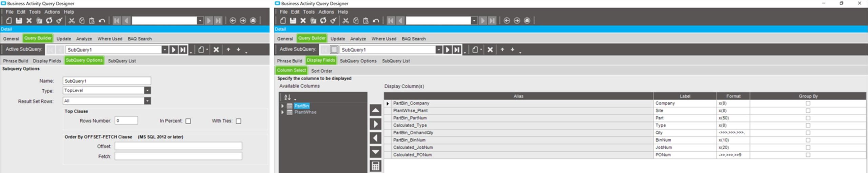Open BAQ Search tab in left window

click(x=140, y=39)
